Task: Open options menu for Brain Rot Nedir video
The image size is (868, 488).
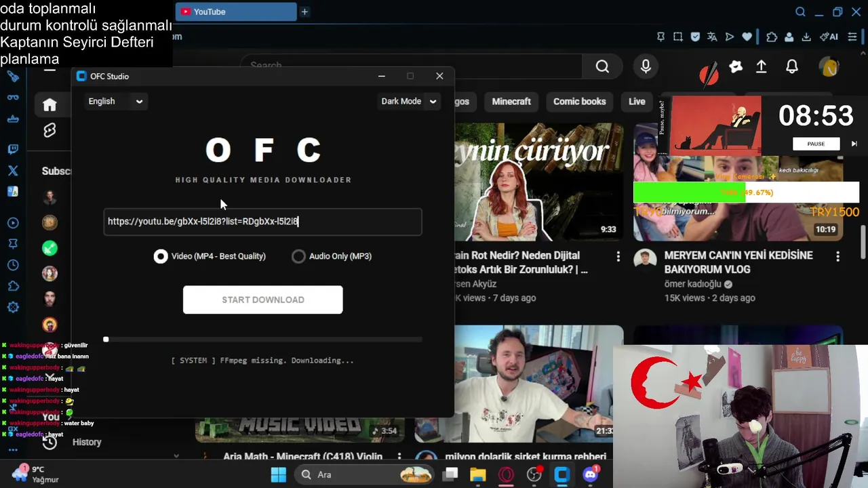Action: (x=618, y=257)
